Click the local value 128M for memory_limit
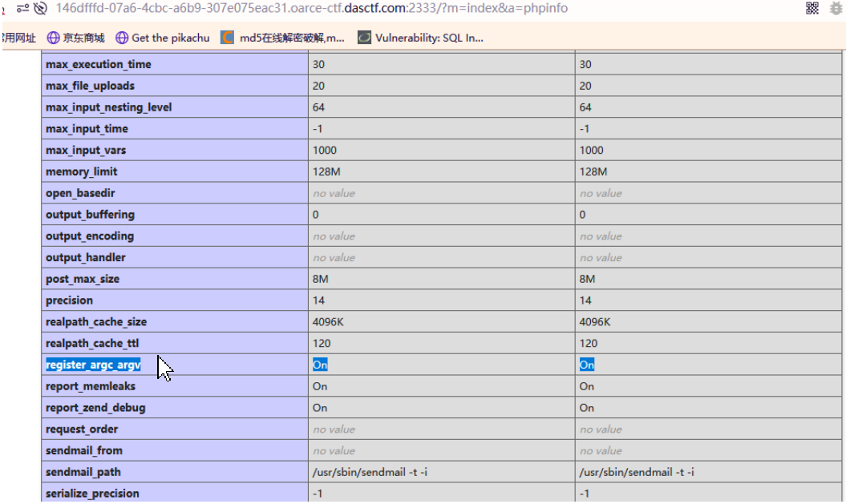846x504 pixels. click(x=326, y=171)
